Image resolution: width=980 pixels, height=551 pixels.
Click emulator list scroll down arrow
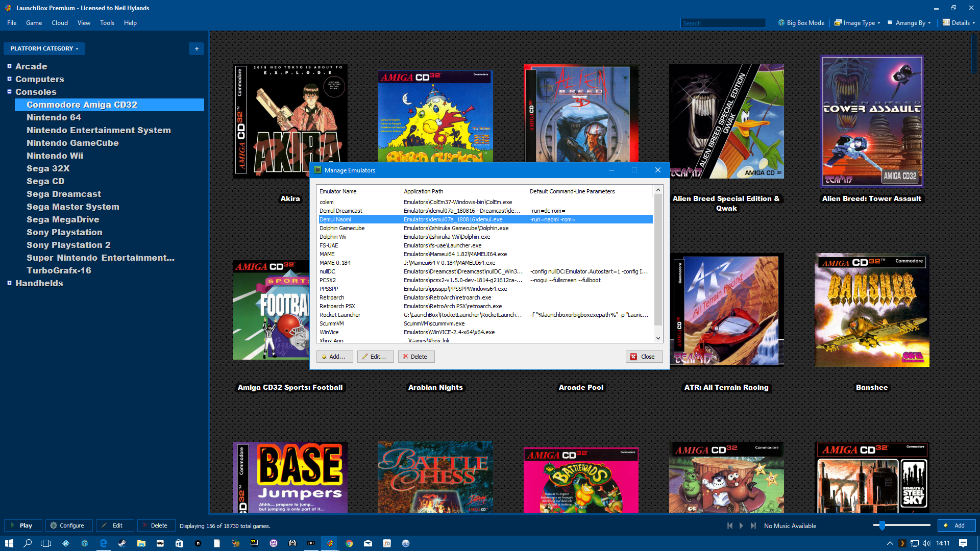click(x=658, y=338)
